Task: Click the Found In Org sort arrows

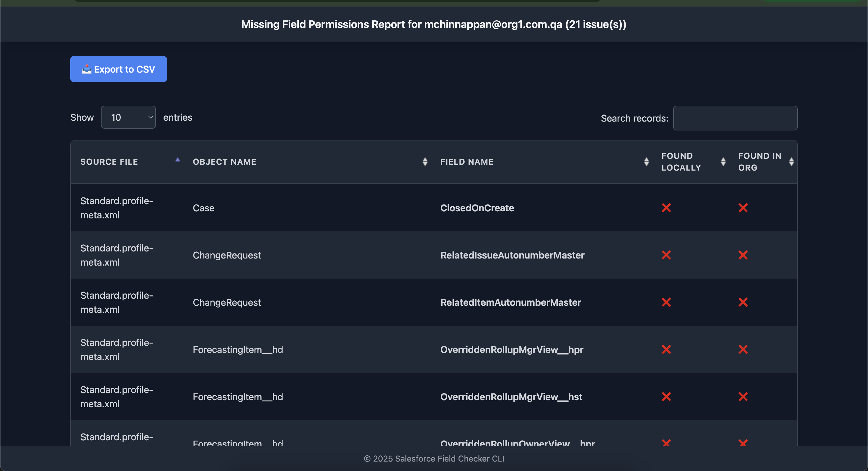Action: pos(791,162)
